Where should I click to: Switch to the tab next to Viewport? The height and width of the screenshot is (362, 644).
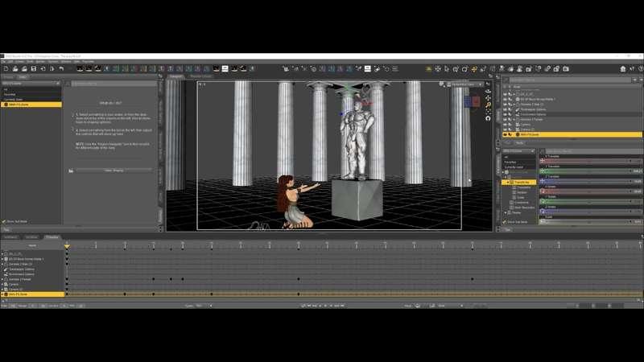click(200, 76)
